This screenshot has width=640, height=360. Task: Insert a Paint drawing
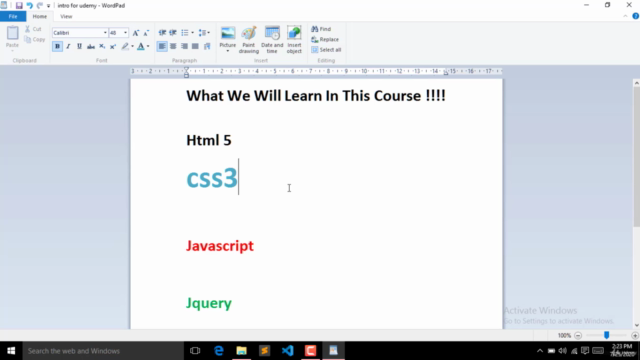(x=249, y=40)
